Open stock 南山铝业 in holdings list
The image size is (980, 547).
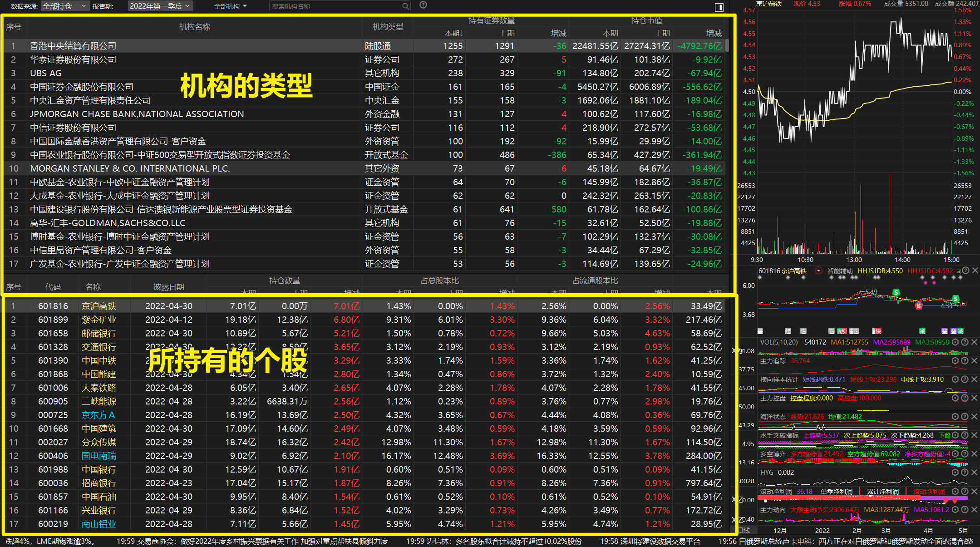tap(99, 524)
